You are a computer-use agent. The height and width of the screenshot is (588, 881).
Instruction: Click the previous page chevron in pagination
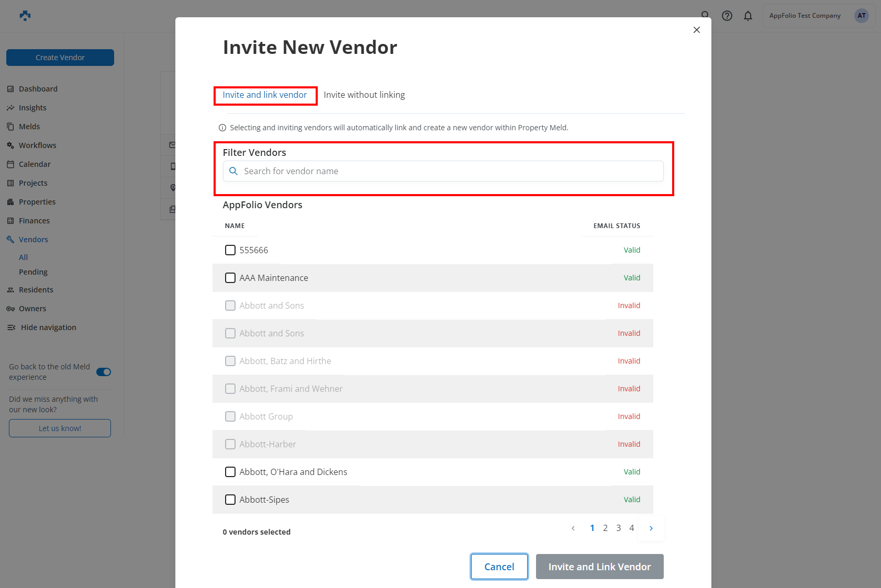(x=573, y=528)
